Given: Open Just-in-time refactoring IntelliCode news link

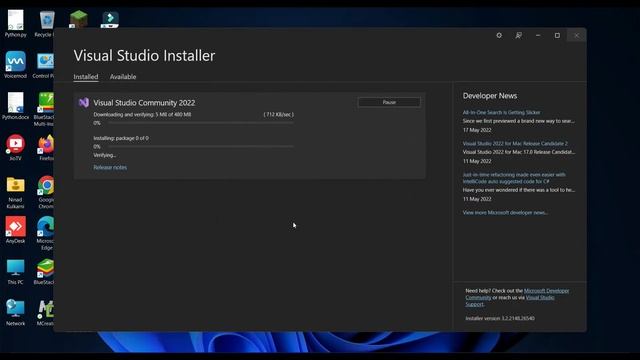Looking at the screenshot, I should [x=514, y=178].
